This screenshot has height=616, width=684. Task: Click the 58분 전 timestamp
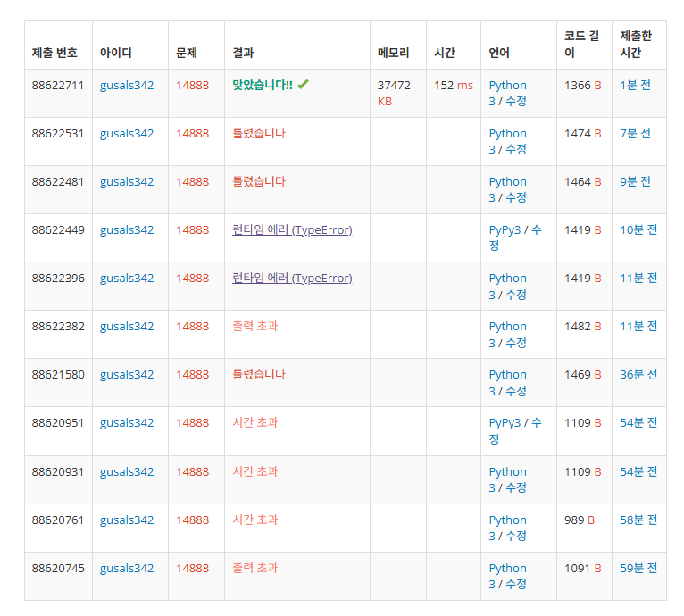pos(638,520)
